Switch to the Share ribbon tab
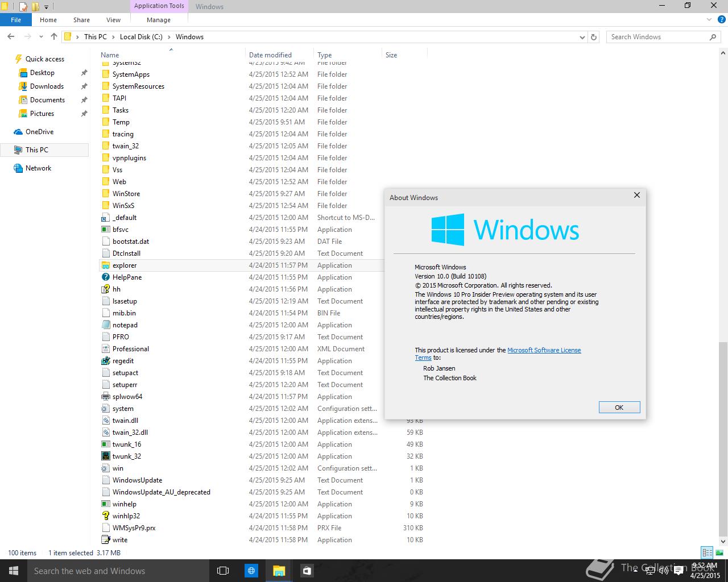 point(81,20)
